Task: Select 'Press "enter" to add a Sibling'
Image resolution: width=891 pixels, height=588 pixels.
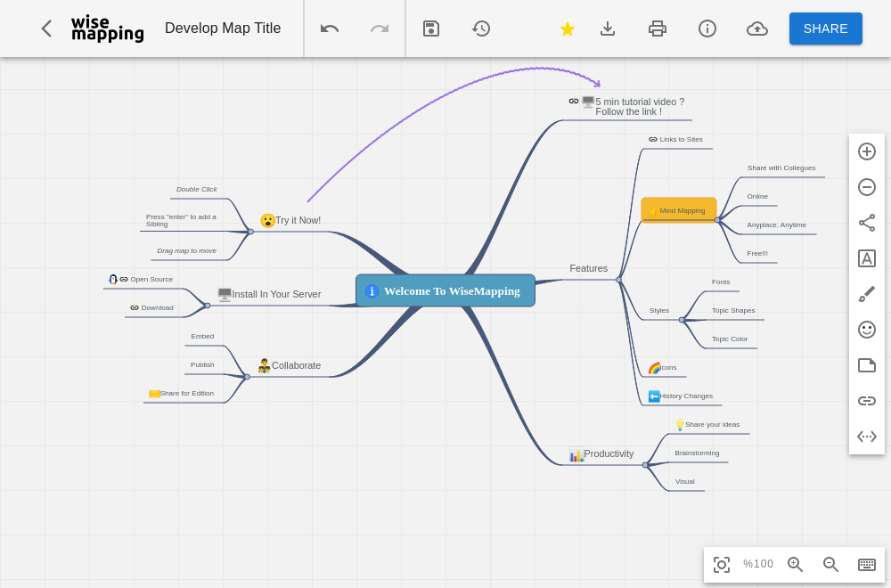Action: pyautogui.click(x=181, y=220)
